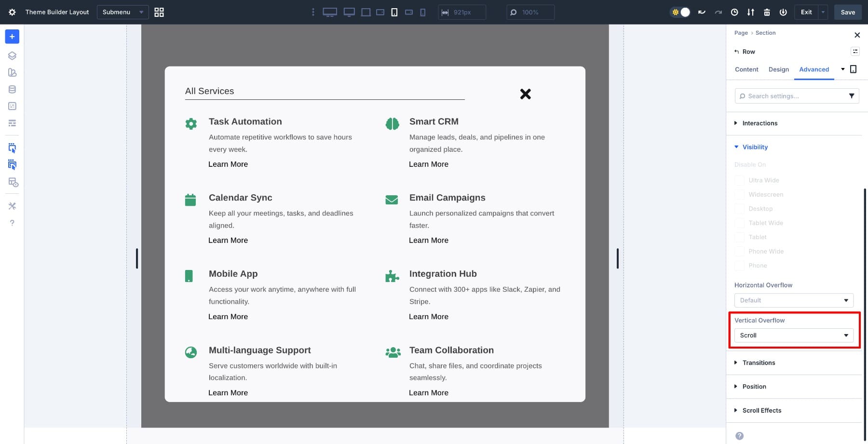Expand the Transitions settings group

[x=759, y=363]
